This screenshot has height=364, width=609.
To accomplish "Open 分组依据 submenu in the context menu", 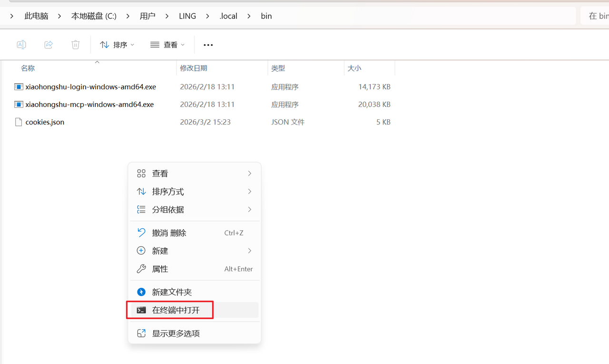I will point(194,210).
